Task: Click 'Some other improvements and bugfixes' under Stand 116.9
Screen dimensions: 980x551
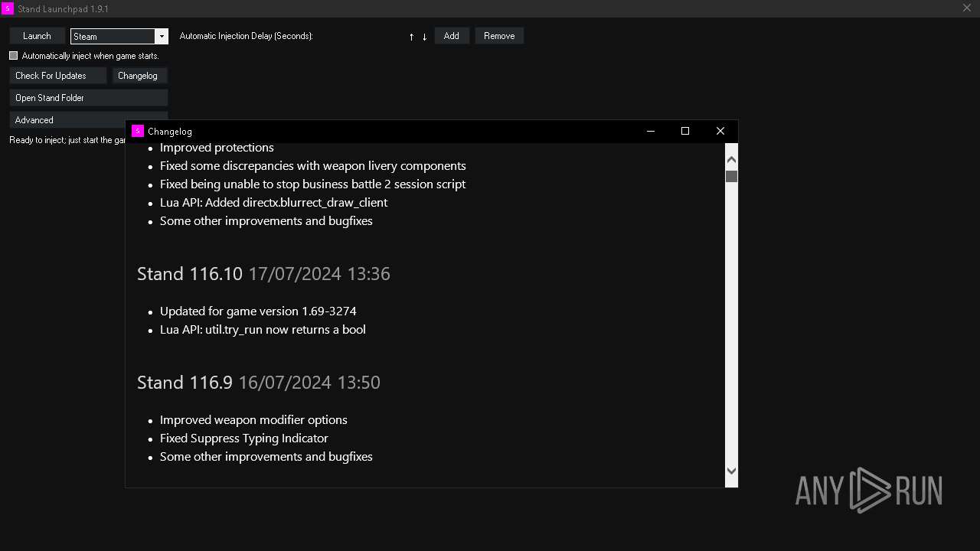Action: click(x=266, y=457)
